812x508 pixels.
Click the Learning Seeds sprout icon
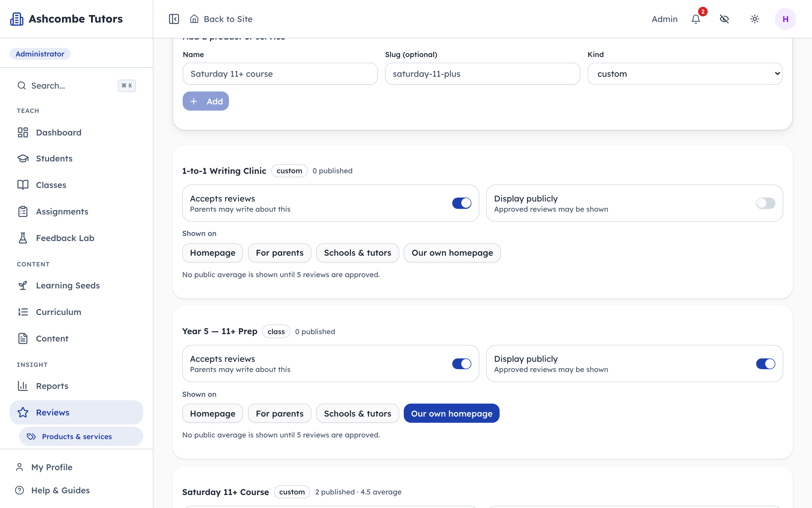coord(23,285)
